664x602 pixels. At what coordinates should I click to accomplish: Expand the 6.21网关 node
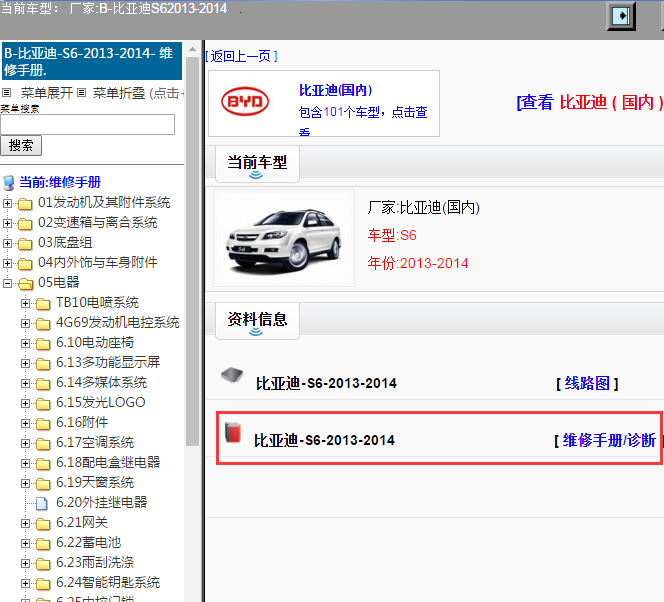click(x=25, y=523)
